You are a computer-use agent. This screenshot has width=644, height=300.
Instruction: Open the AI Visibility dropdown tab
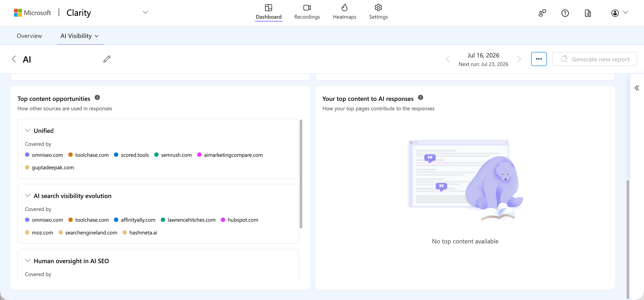pos(80,36)
